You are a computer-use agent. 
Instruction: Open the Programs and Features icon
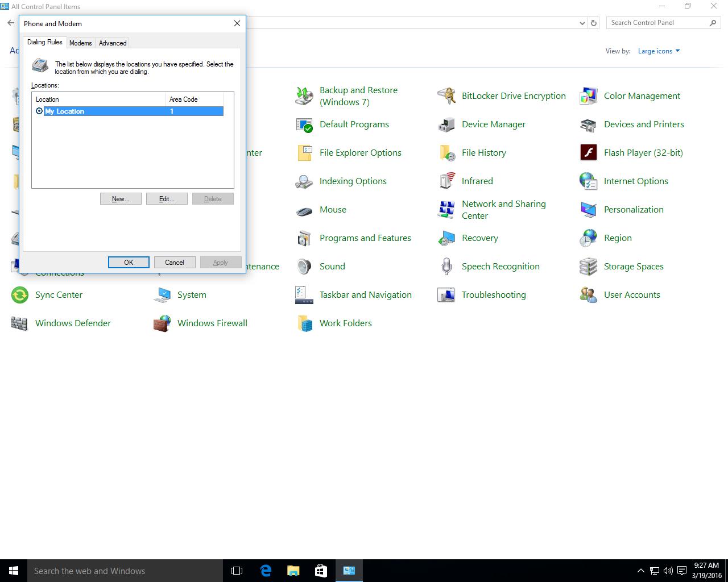point(304,238)
